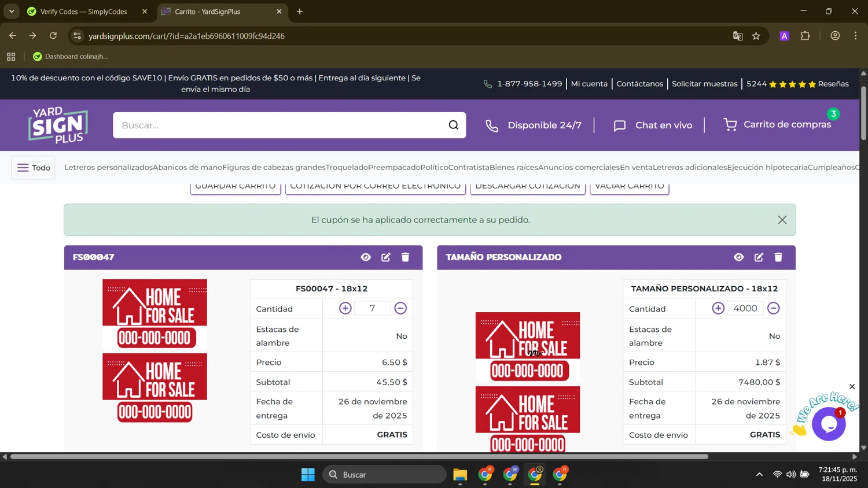
Task: Switch to Verify Codes — SimplyCodes tab
Action: point(83,12)
